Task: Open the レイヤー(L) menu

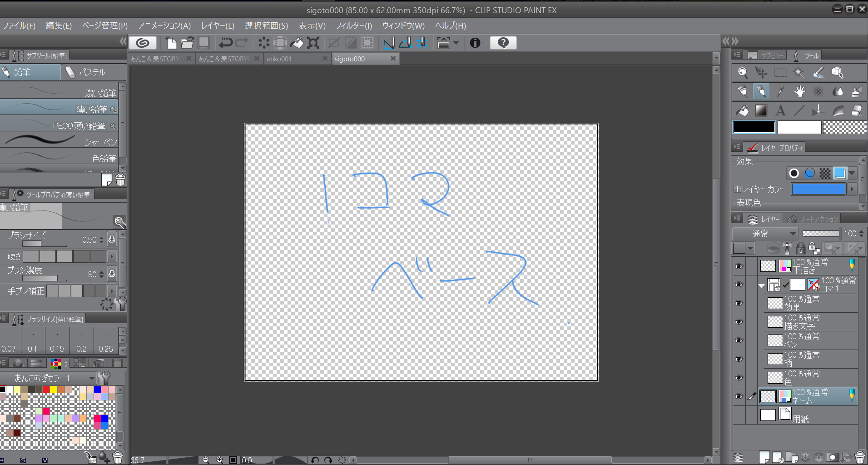Action: point(218,25)
